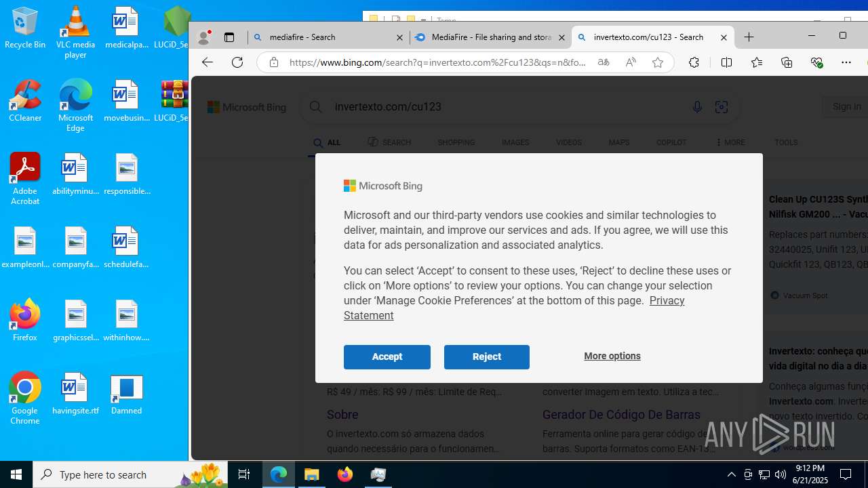The height and width of the screenshot is (488, 868).
Task: Click the address bar URL field
Action: [x=437, y=62]
